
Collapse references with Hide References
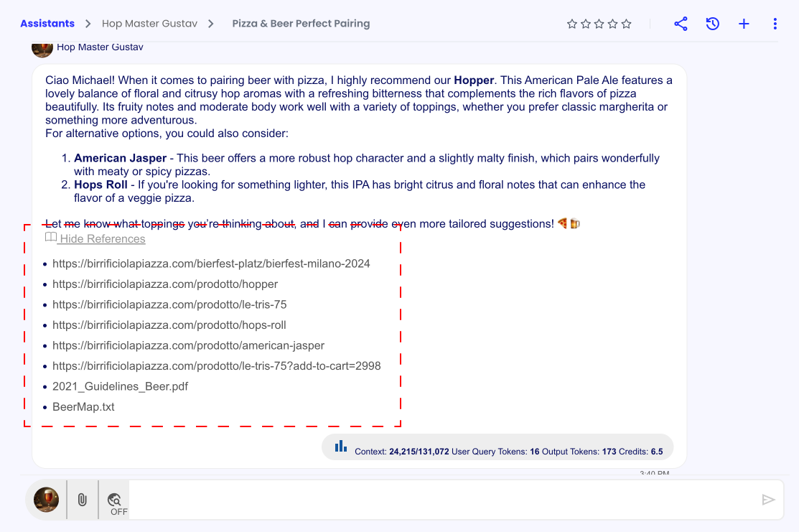95,238
